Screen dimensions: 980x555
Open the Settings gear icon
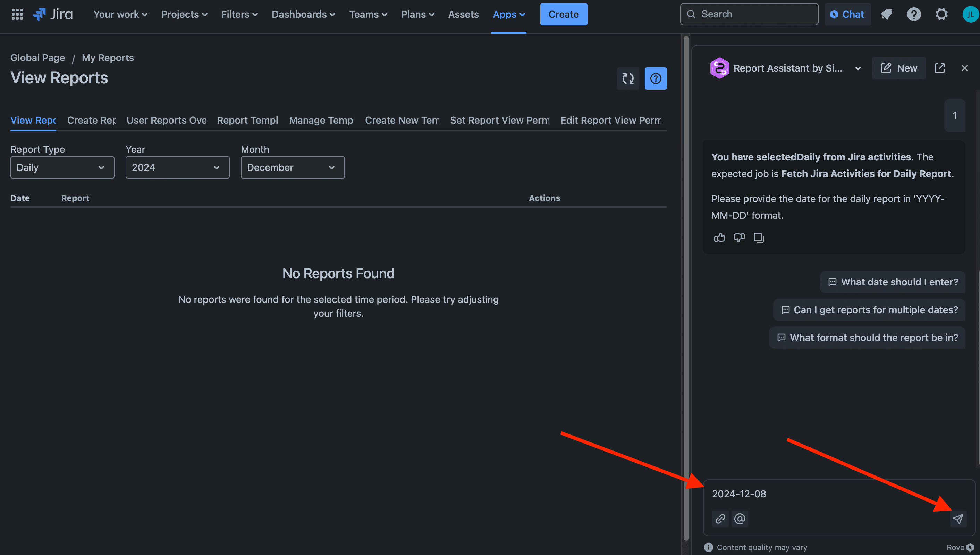[941, 14]
